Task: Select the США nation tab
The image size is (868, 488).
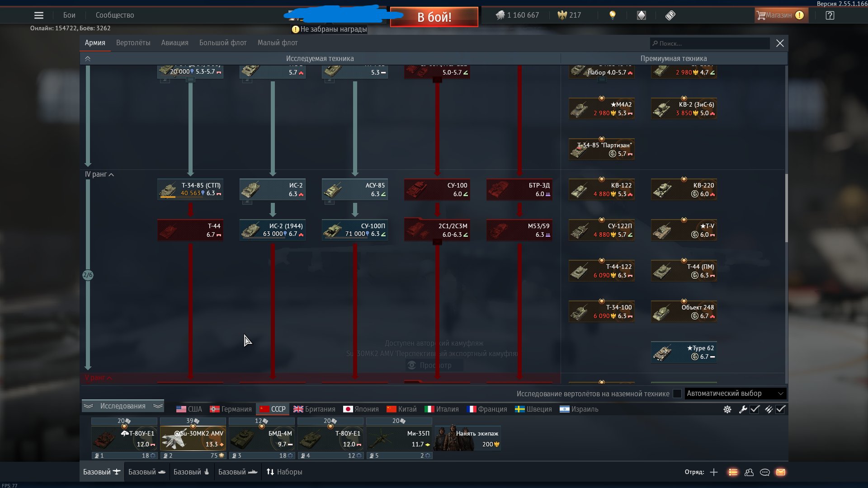Action: click(x=189, y=409)
